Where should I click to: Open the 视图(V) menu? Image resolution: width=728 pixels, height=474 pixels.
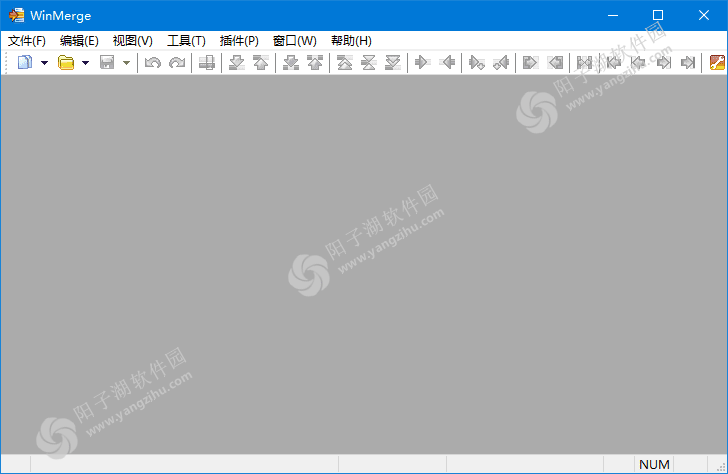pyautogui.click(x=133, y=41)
